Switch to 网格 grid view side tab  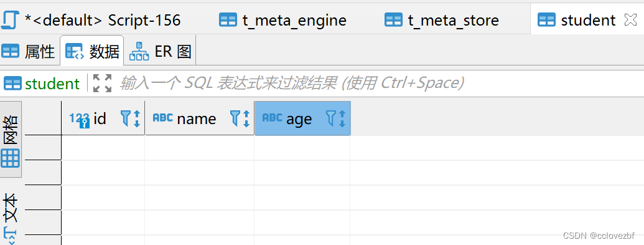pyautogui.click(x=11, y=140)
